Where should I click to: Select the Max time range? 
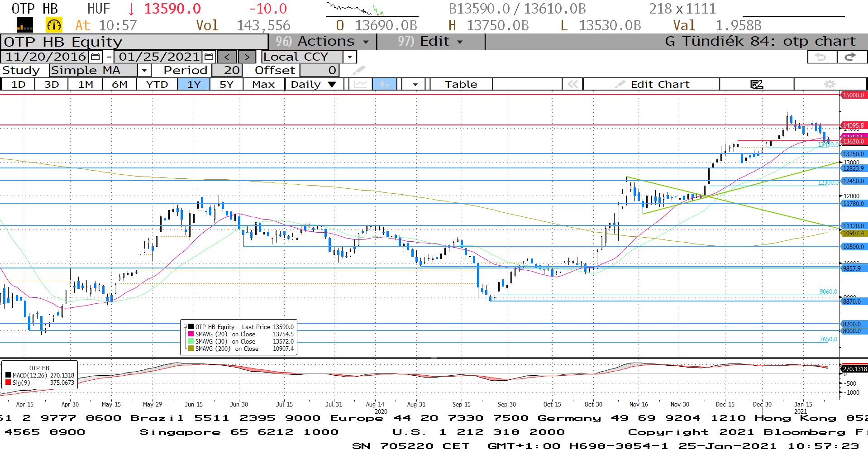263,84
